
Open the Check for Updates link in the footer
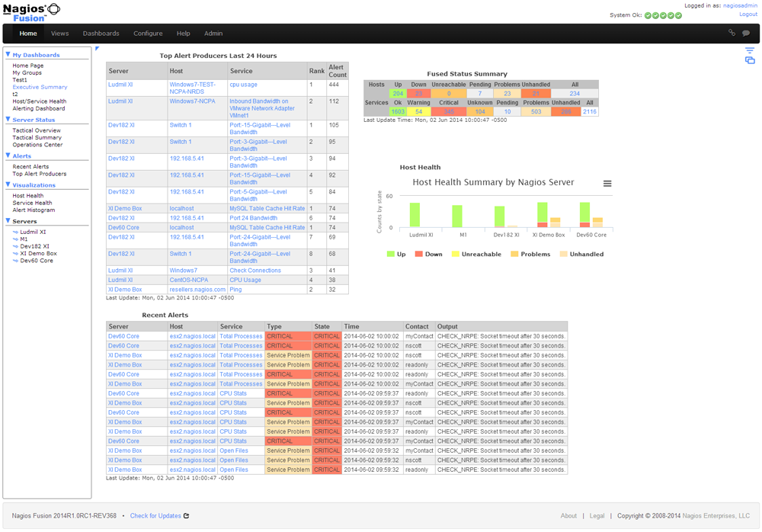(x=158, y=515)
